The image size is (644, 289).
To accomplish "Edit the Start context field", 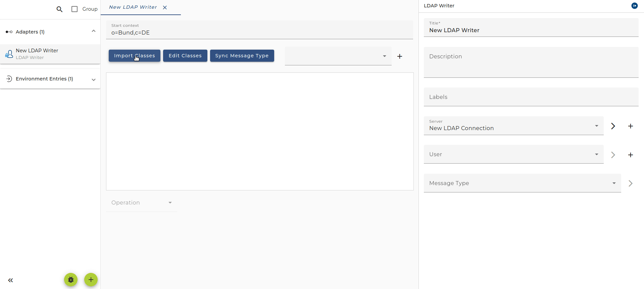I will pos(259,30).
